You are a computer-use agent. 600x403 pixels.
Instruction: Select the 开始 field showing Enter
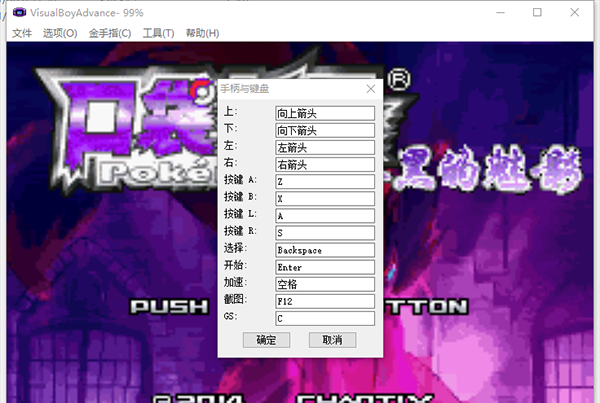[x=325, y=267]
